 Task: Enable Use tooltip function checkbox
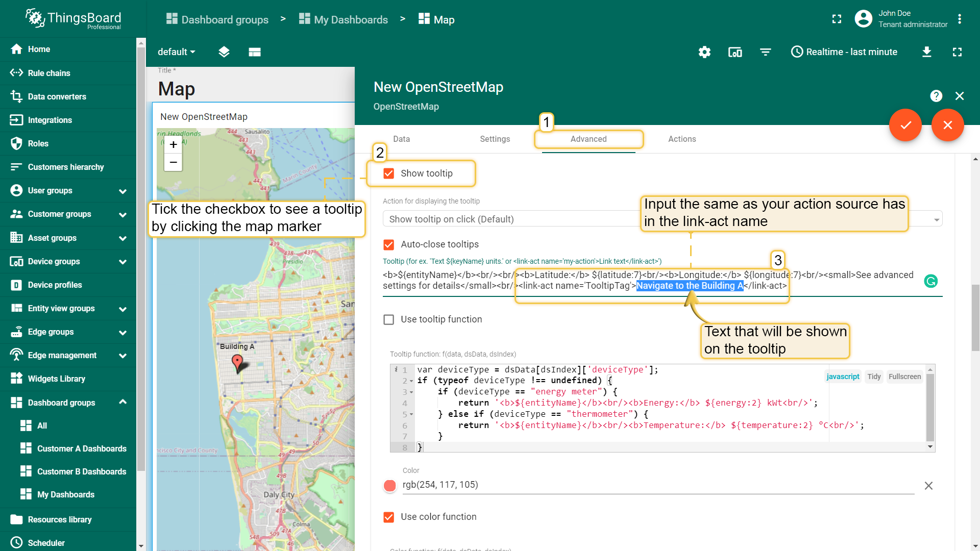[389, 319]
